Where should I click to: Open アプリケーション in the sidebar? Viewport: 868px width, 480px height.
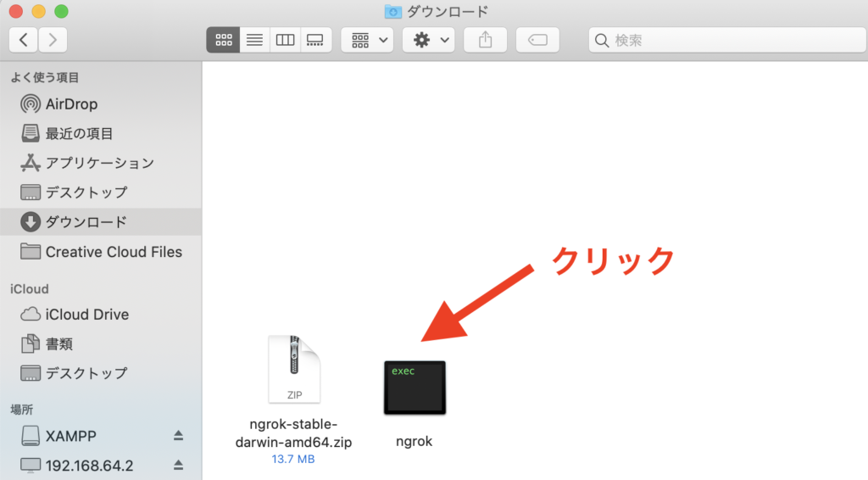(x=101, y=163)
